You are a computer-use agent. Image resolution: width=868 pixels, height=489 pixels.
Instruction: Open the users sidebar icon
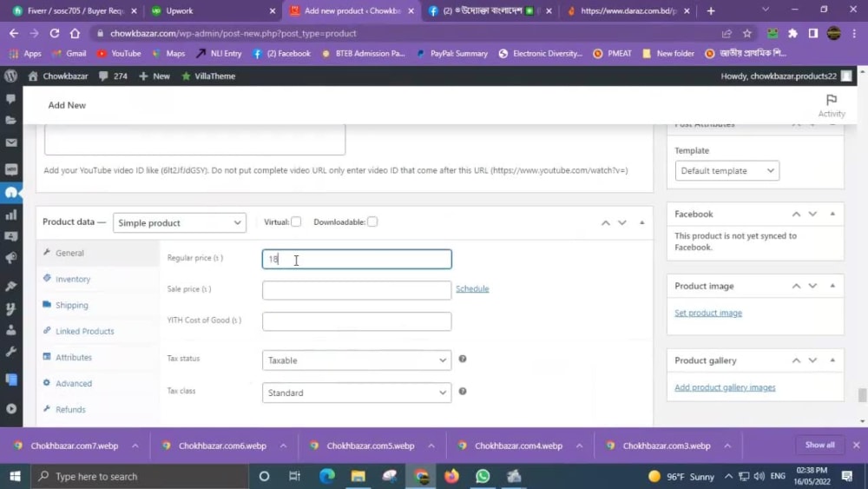(x=11, y=330)
